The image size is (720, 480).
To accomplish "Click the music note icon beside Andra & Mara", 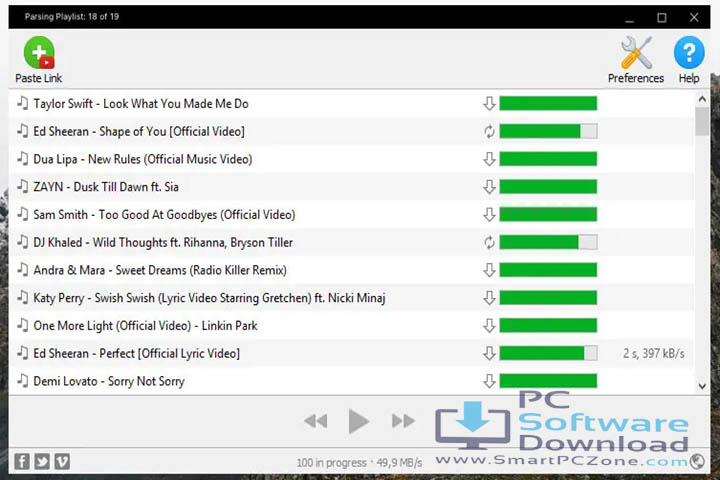I will 22,270.
